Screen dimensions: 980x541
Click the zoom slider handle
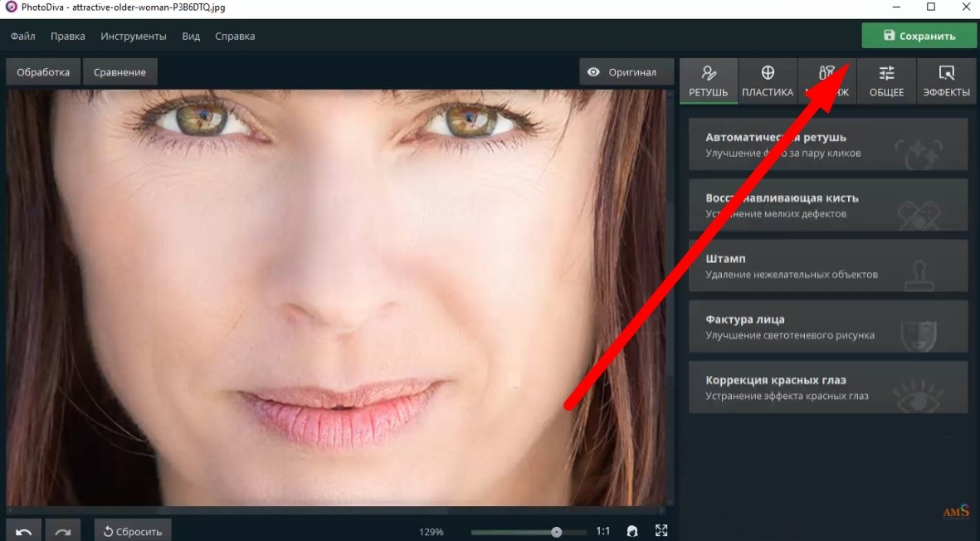pos(556,532)
